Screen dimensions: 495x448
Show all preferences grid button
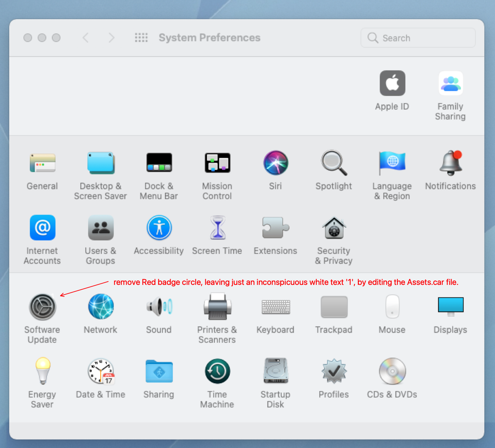[141, 38]
